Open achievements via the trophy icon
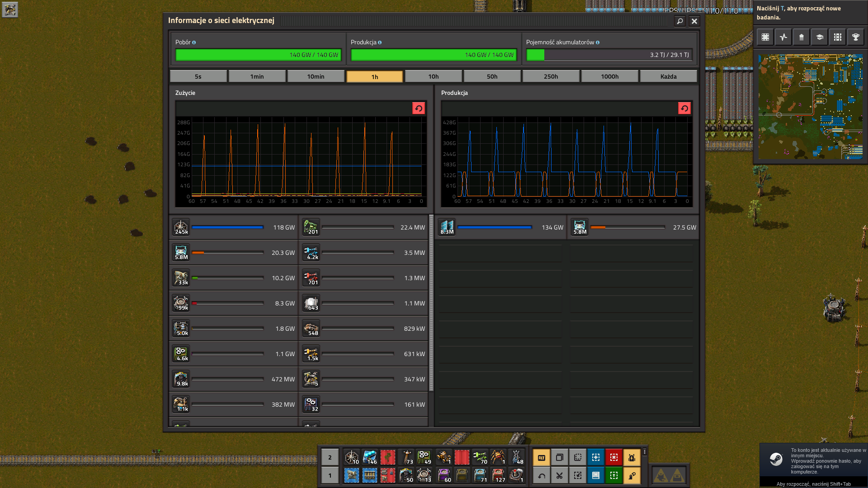 855,37
